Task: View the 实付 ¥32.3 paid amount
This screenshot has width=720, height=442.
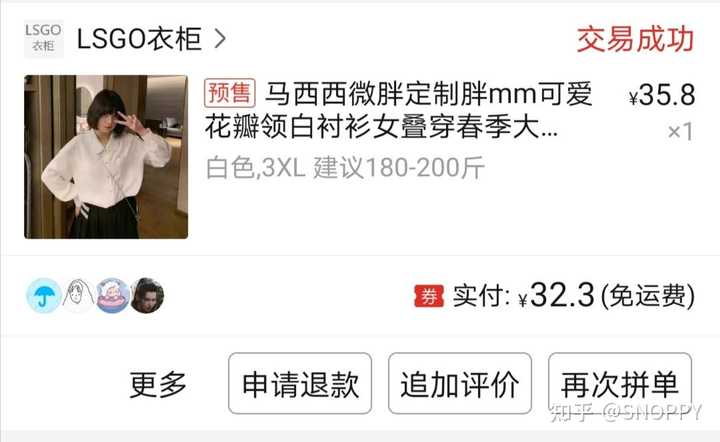Action: click(x=574, y=296)
